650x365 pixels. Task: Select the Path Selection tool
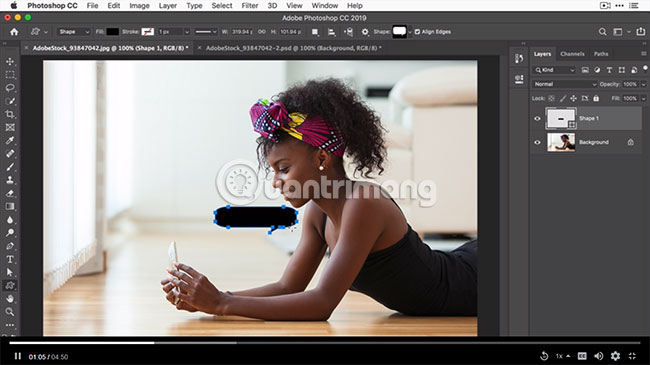click(10, 272)
